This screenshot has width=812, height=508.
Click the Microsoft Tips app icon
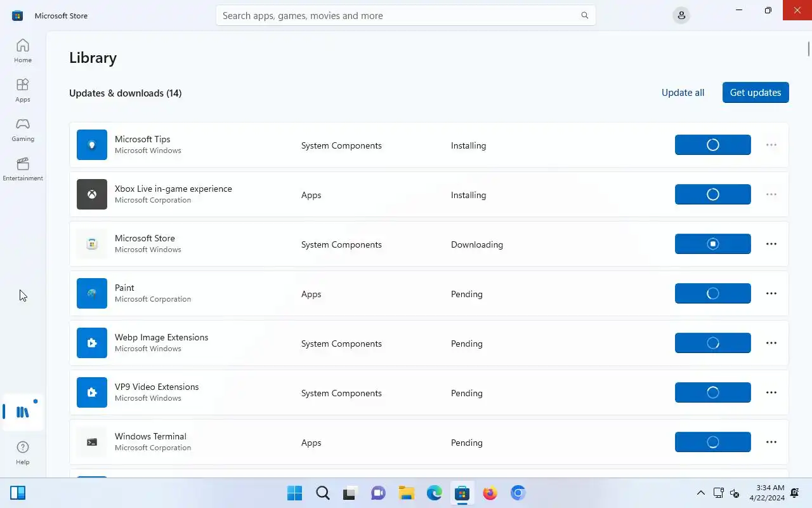[92, 145]
